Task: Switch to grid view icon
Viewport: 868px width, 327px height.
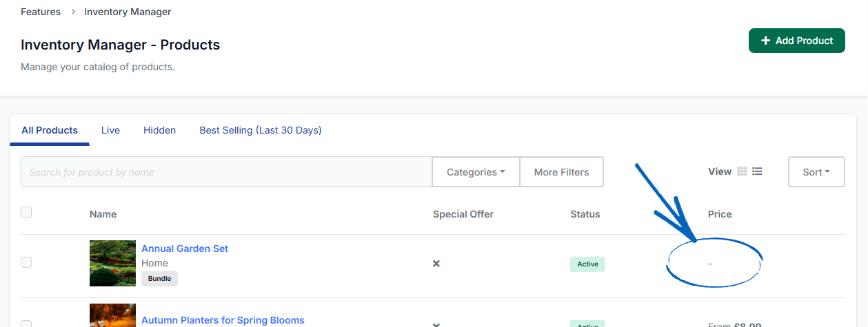Action: [x=743, y=171]
